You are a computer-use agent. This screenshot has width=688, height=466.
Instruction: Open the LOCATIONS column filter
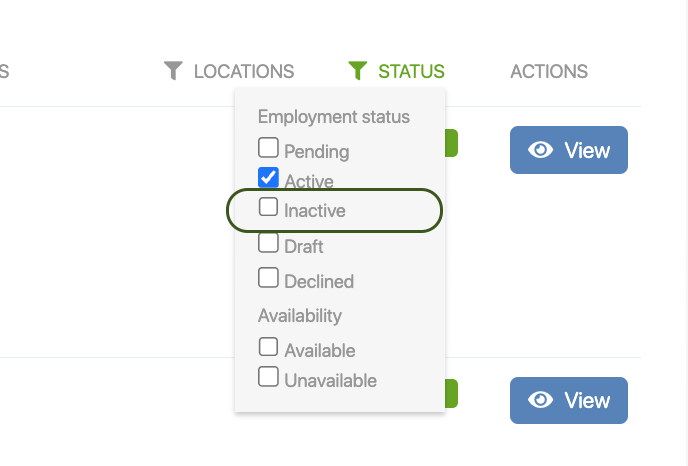coord(243,72)
